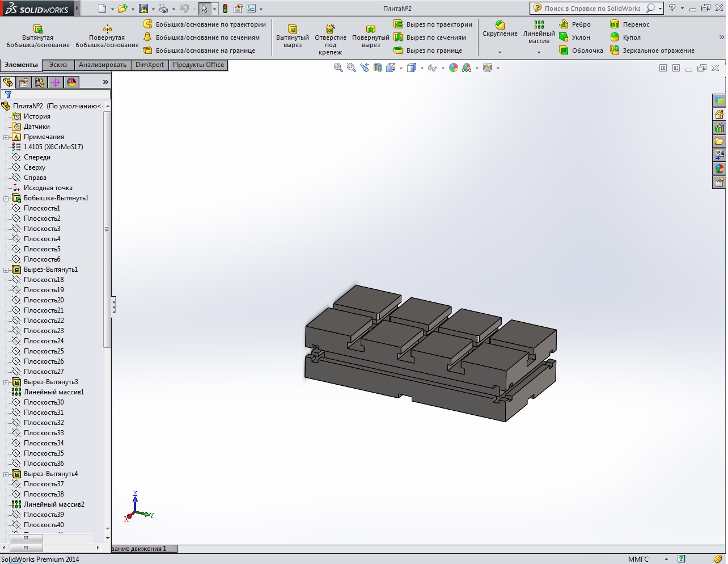Open Custom Properties icon in task pane
728x564 pixels.
(719, 182)
